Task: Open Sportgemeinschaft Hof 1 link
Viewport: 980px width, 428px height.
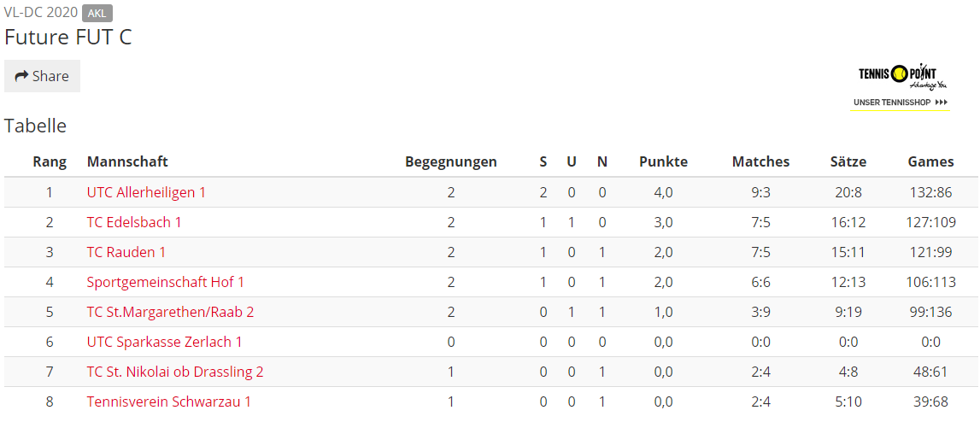Action: click(166, 283)
